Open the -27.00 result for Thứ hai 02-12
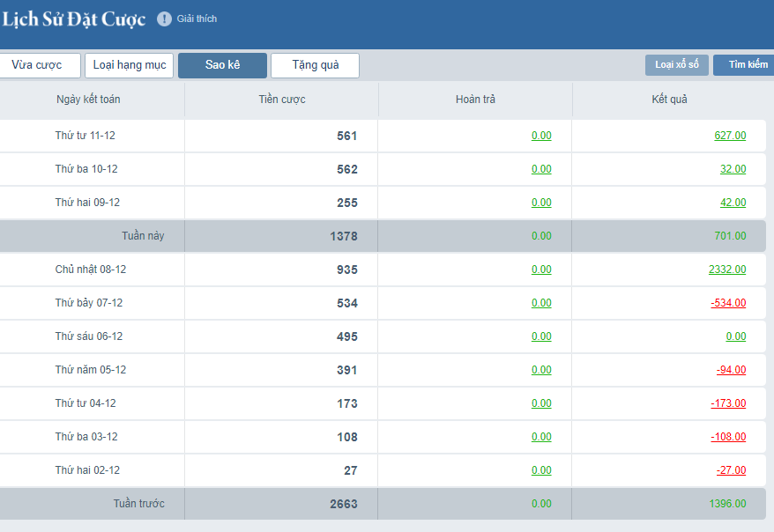Image resolution: width=774 pixels, height=532 pixels. coord(731,470)
